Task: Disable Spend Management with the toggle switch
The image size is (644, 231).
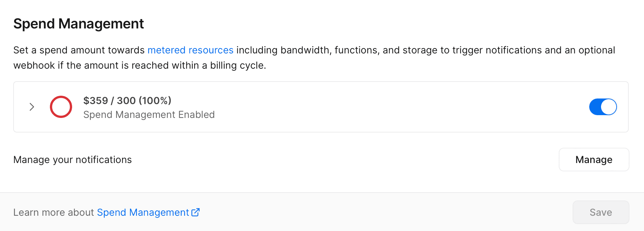Action: coord(603,107)
